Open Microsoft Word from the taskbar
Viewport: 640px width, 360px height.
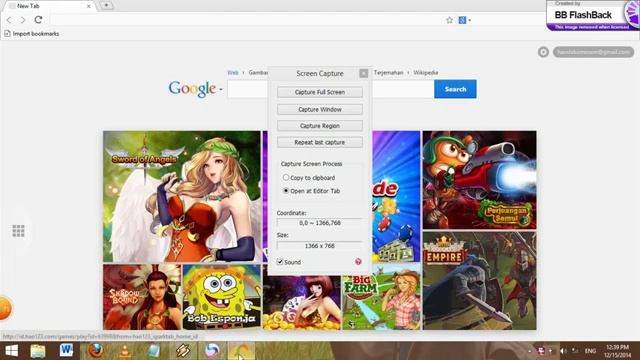click(66, 351)
